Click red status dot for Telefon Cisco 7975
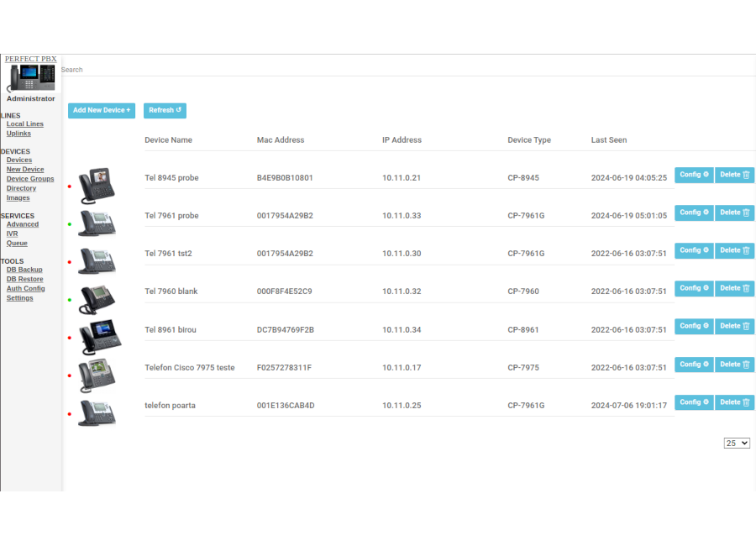Viewport: 756px width, 546px height. click(x=70, y=375)
